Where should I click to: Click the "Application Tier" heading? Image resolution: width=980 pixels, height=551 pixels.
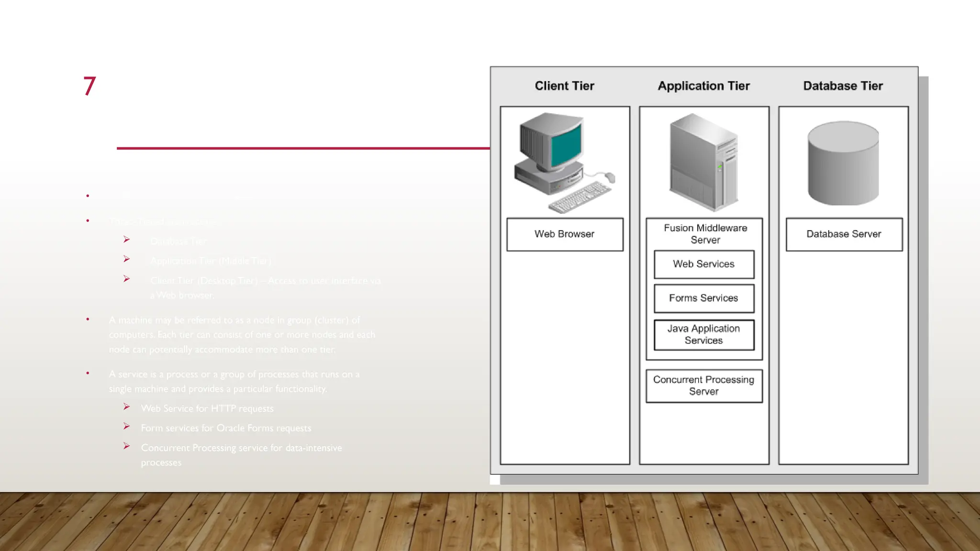[704, 86]
